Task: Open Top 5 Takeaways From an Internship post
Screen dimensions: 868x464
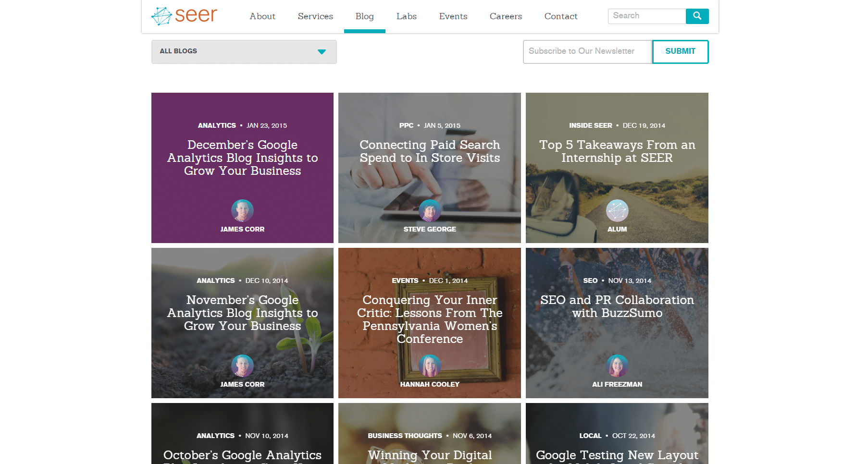Action: tap(617, 151)
